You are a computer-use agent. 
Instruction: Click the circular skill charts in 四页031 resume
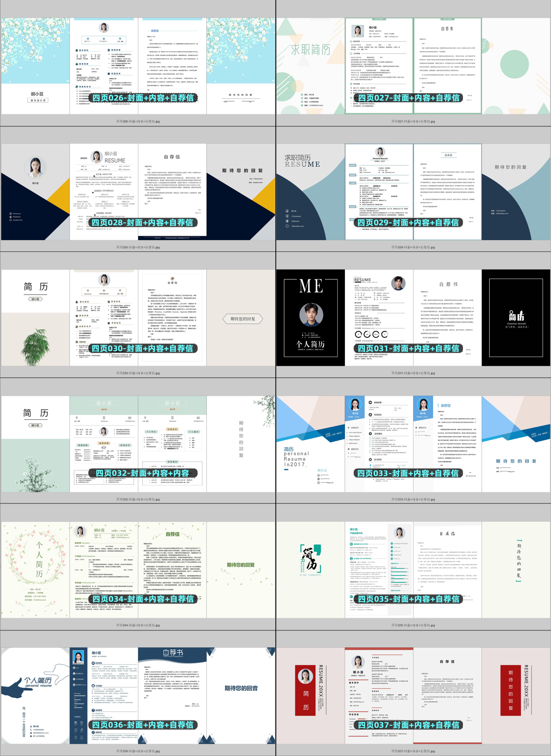[371, 334]
